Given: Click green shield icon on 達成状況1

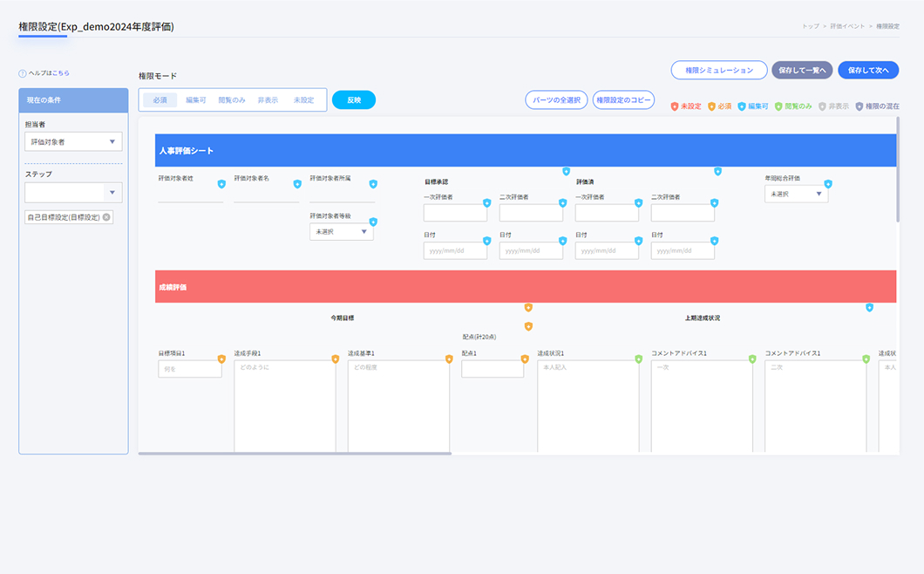Looking at the screenshot, I should coord(639,359).
